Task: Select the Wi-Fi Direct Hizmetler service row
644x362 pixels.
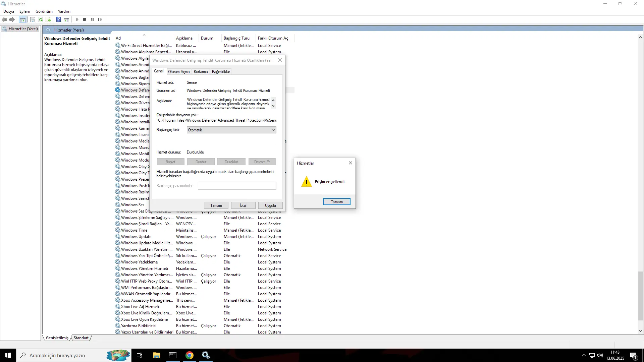Action: tap(205, 46)
